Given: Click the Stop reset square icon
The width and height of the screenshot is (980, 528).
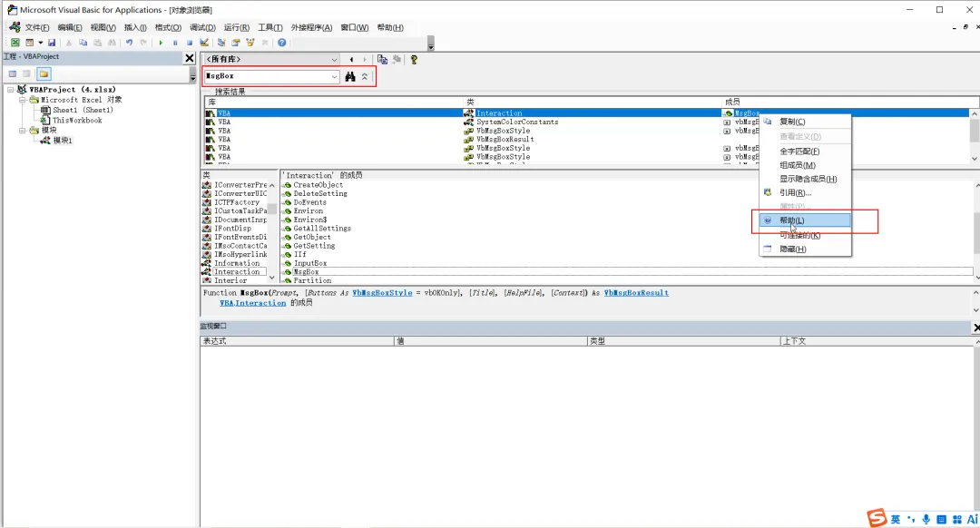Looking at the screenshot, I should pos(190,43).
